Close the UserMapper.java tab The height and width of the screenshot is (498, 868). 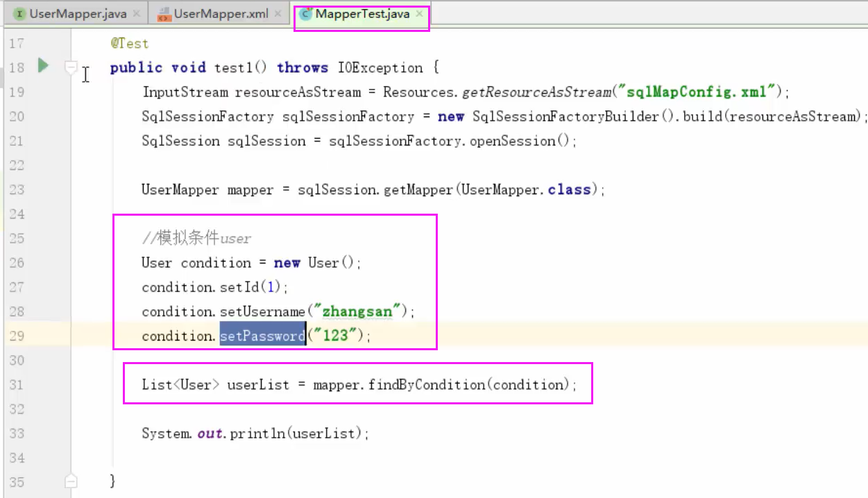point(136,14)
